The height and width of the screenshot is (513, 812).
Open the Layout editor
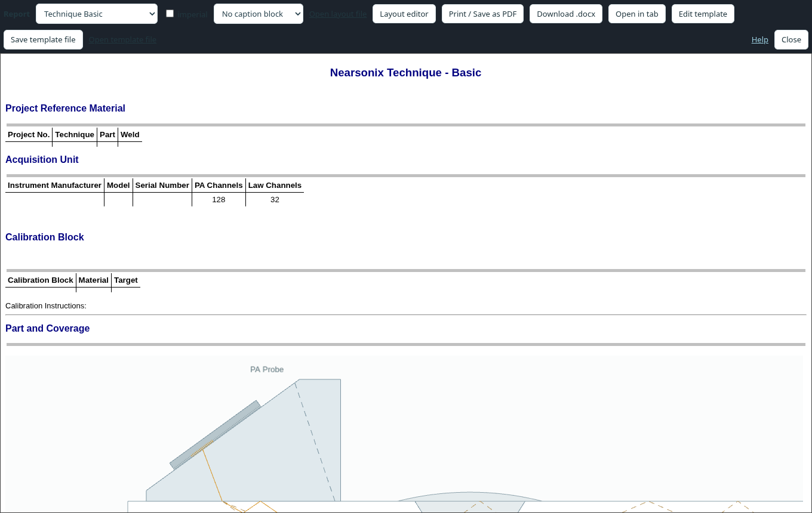click(x=404, y=14)
